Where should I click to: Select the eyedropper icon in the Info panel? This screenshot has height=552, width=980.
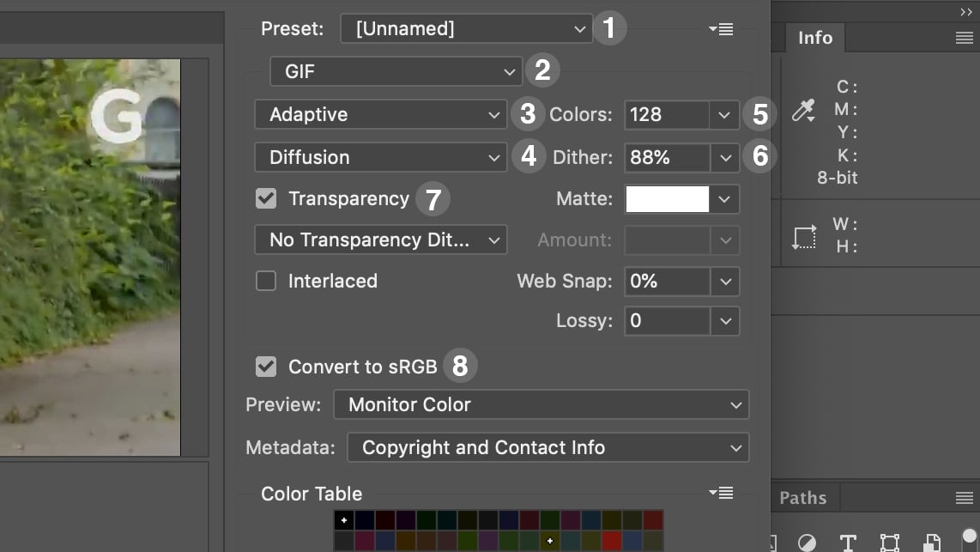click(802, 110)
